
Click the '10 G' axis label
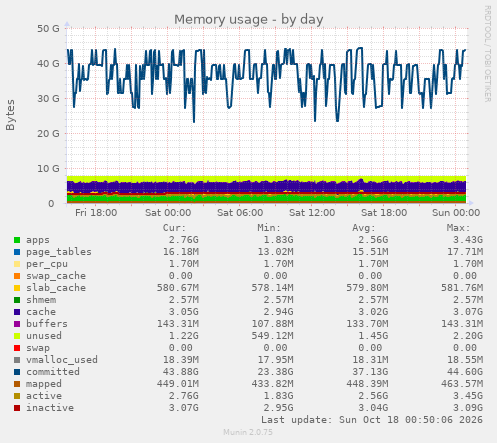click(48, 168)
